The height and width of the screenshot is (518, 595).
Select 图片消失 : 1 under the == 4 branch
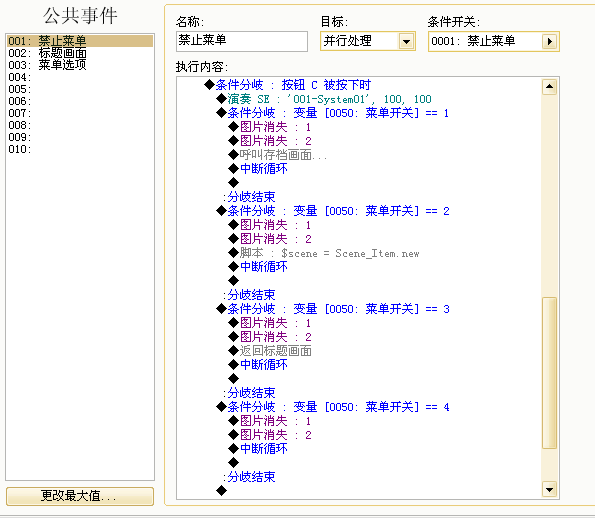270,420
